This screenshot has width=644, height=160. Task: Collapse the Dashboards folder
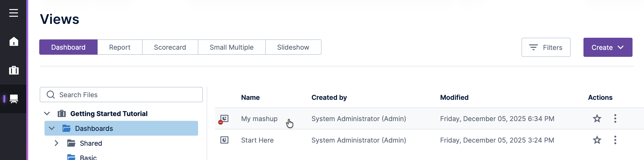click(x=52, y=128)
